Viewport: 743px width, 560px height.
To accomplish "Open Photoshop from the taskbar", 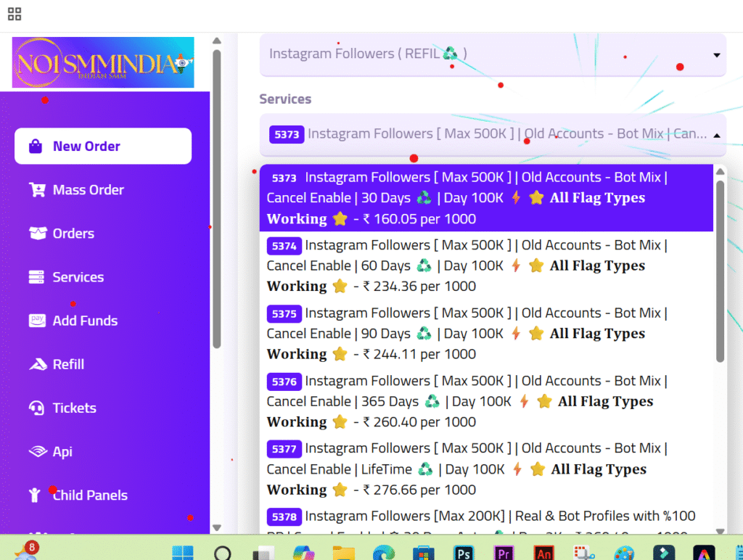I will click(462, 553).
